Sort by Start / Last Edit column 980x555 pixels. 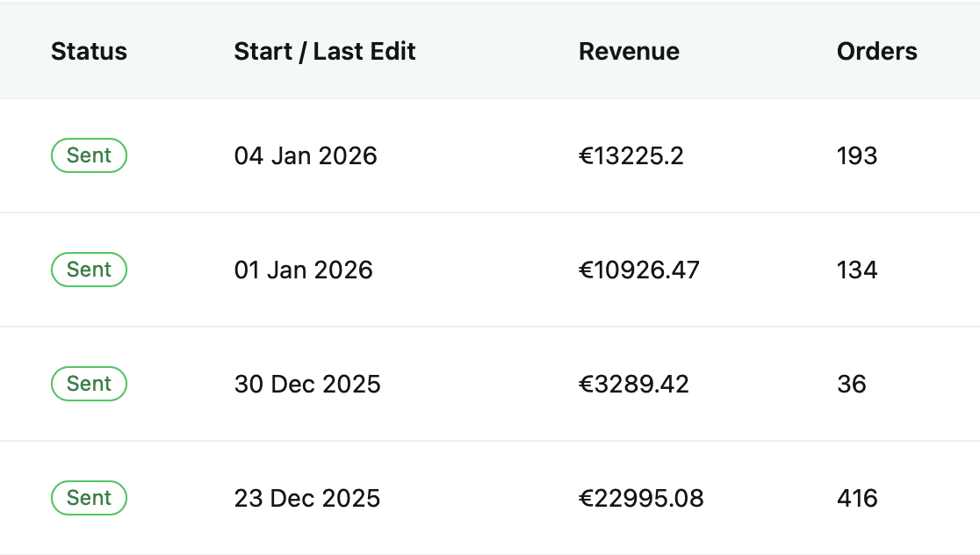pyautogui.click(x=325, y=52)
